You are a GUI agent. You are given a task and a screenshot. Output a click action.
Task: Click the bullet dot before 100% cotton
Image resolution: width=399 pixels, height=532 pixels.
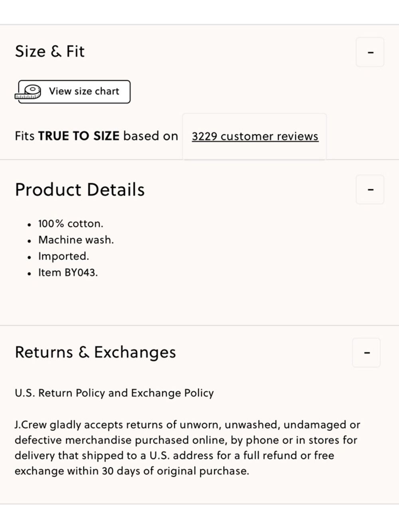pyautogui.click(x=29, y=225)
